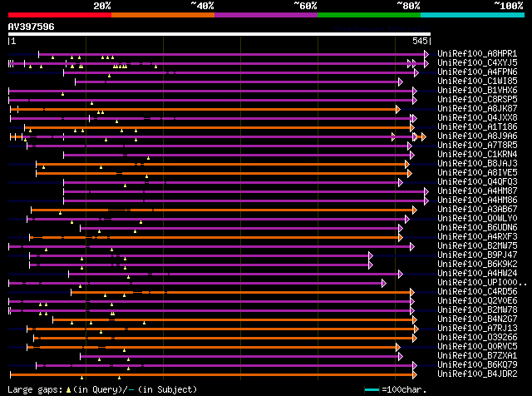Screen dimensions: 532x396
Task: Click the red 20% identity legend segment
Action: [x=60, y=15]
